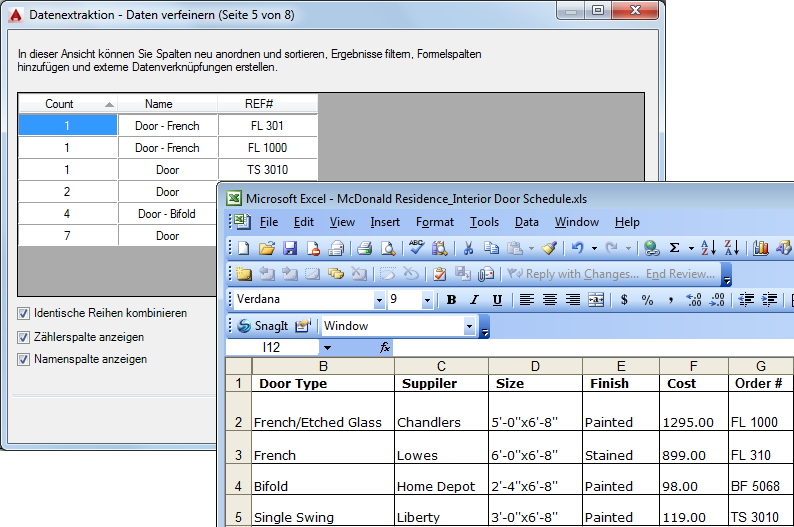Image resolution: width=794 pixels, height=527 pixels.
Task: Click the Paste clipboard icon
Action: coord(515,248)
